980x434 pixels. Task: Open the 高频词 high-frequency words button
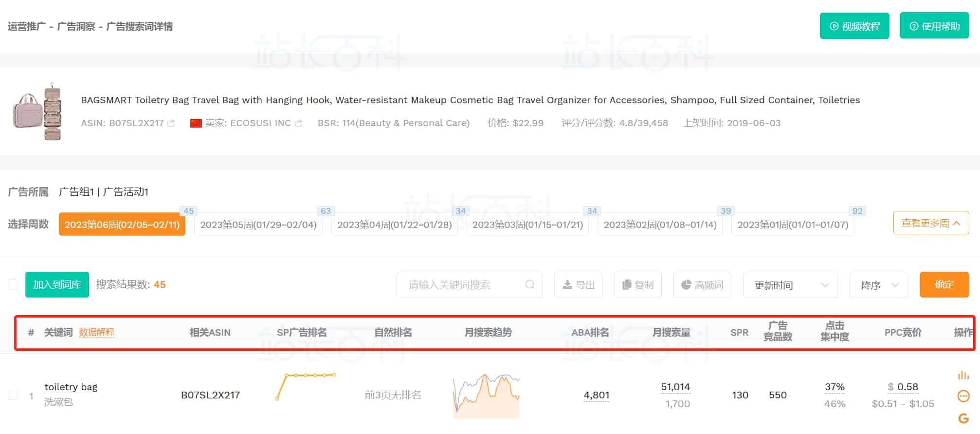[x=702, y=284]
